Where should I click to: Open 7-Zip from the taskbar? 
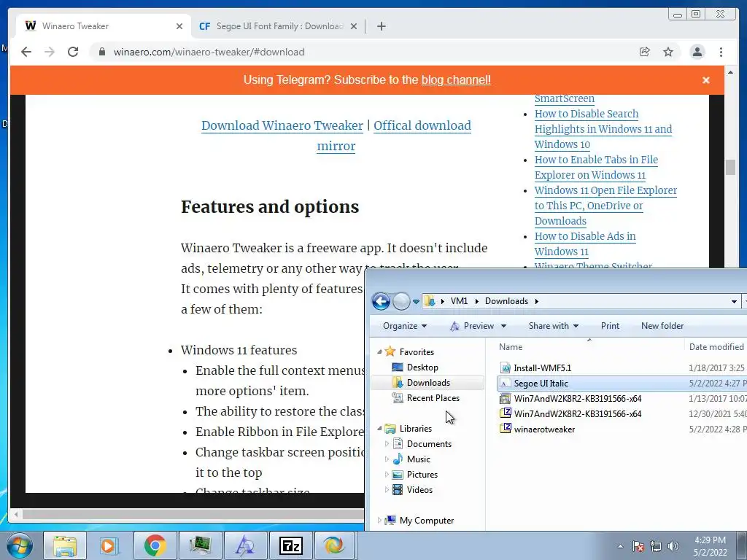pyautogui.click(x=290, y=545)
